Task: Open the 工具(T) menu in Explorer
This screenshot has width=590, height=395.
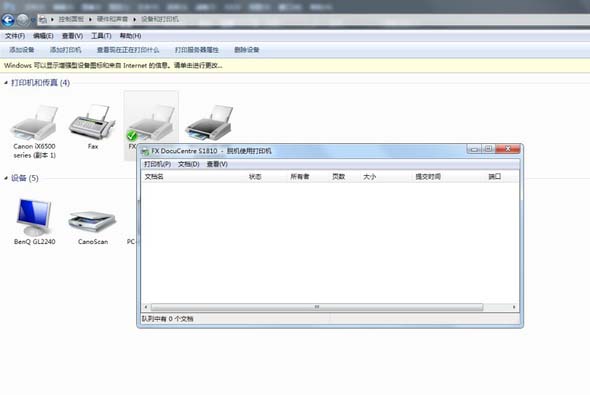Action: (101, 36)
